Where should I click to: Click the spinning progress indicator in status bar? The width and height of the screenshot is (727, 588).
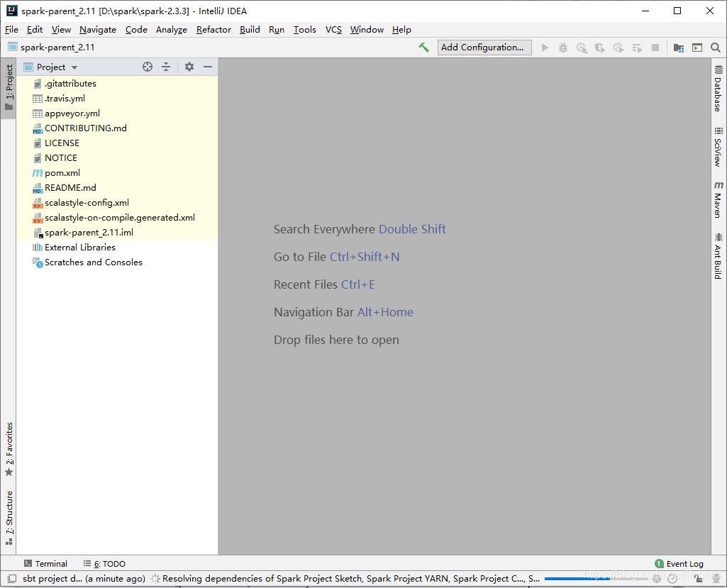[155, 578]
